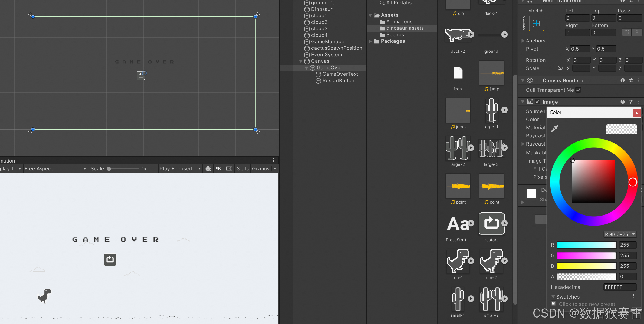The image size is (644, 324).
Task: Collapse the Swatches section
Action: [553, 297]
